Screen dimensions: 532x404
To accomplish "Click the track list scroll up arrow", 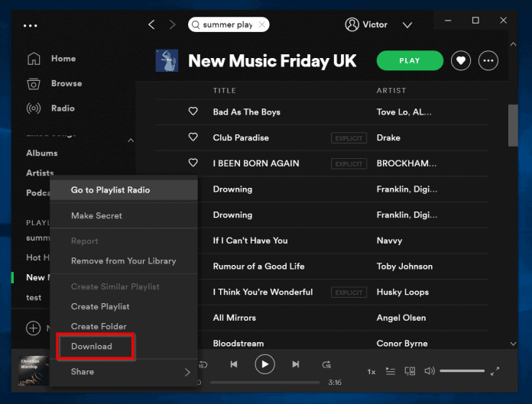I will (513, 44).
